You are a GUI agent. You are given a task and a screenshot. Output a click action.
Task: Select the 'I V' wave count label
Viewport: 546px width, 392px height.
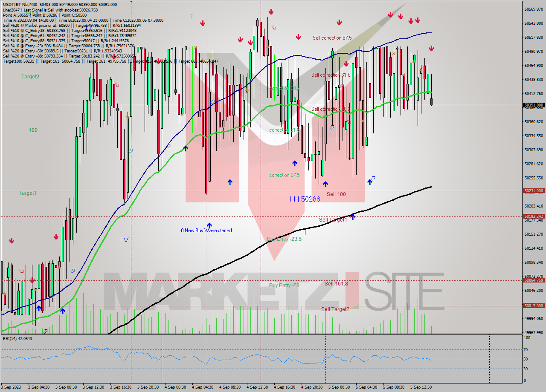coord(124,240)
